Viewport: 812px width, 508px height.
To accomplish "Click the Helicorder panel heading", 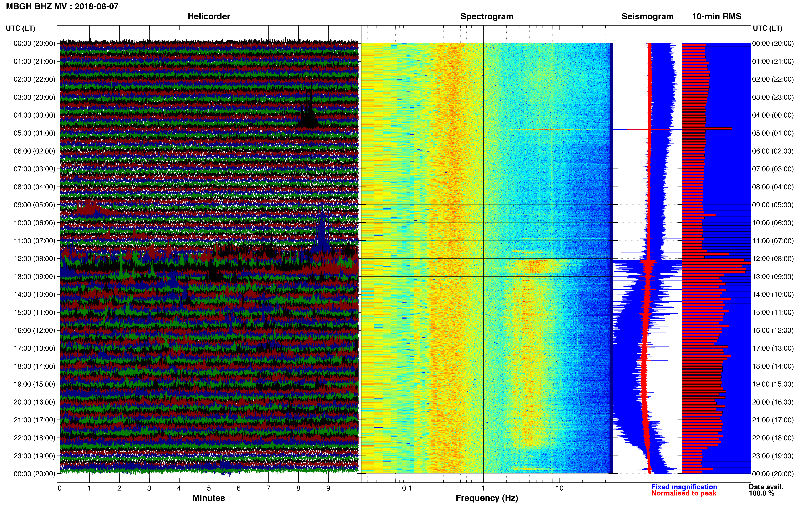I will 209,16.
